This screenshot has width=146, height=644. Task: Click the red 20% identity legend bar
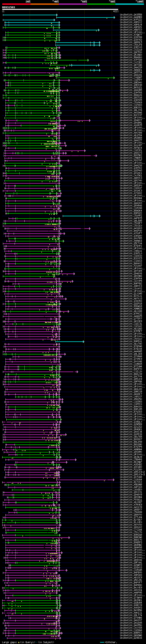pyautogui.click(x=16, y=4)
